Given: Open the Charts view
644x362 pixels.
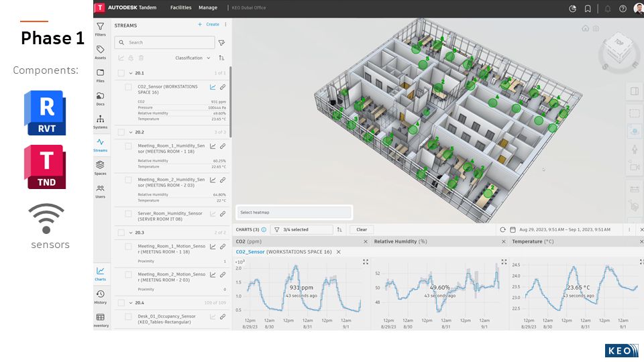Looking at the screenshot, I should click(100, 274).
